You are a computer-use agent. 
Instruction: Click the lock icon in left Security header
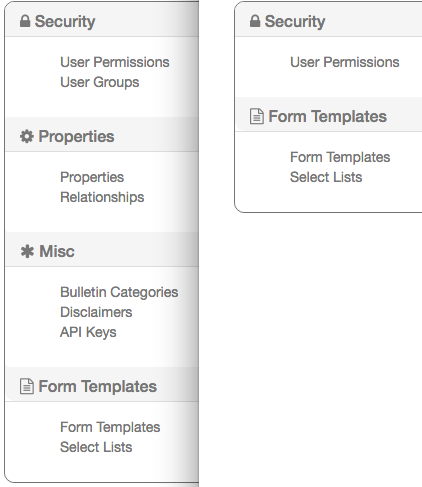pyautogui.click(x=25, y=21)
